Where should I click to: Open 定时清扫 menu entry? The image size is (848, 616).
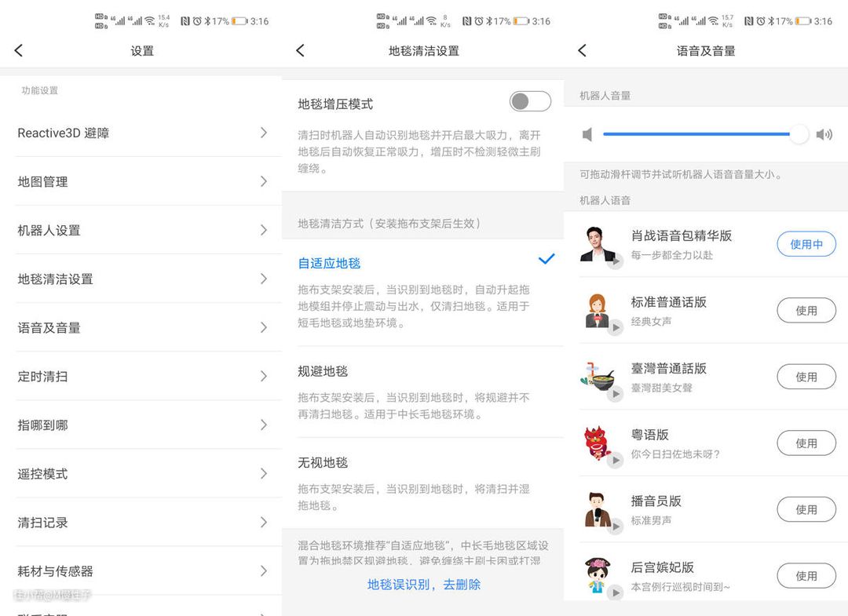point(141,377)
